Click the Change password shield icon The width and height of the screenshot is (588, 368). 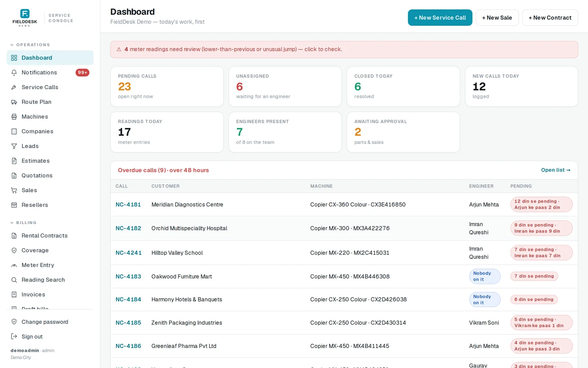click(14, 322)
